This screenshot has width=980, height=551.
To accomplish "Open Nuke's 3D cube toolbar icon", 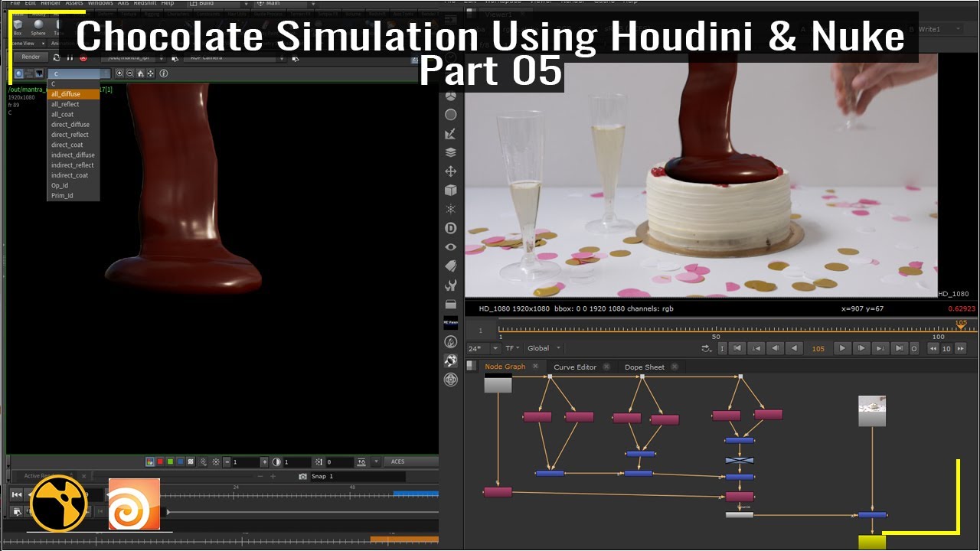I will point(451,190).
